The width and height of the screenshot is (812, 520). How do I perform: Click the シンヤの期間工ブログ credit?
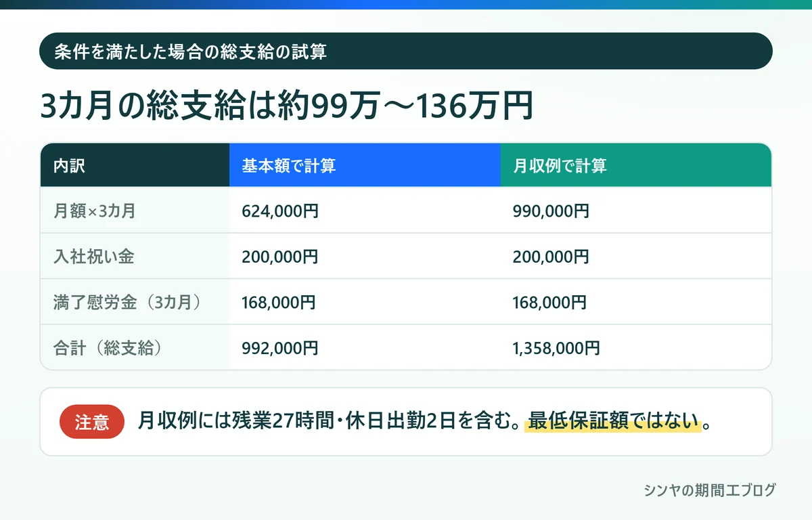[710, 490]
